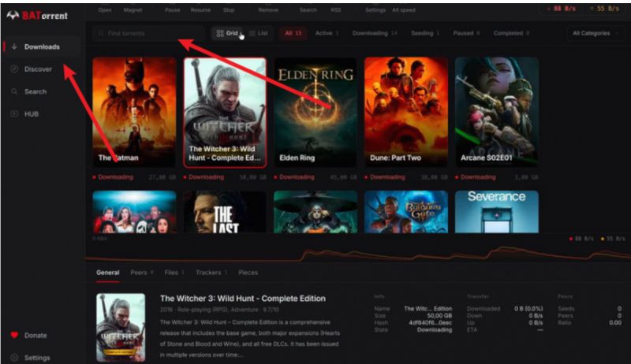Open Settings at the sidebar bottom
The image size is (631, 364).
click(x=37, y=358)
